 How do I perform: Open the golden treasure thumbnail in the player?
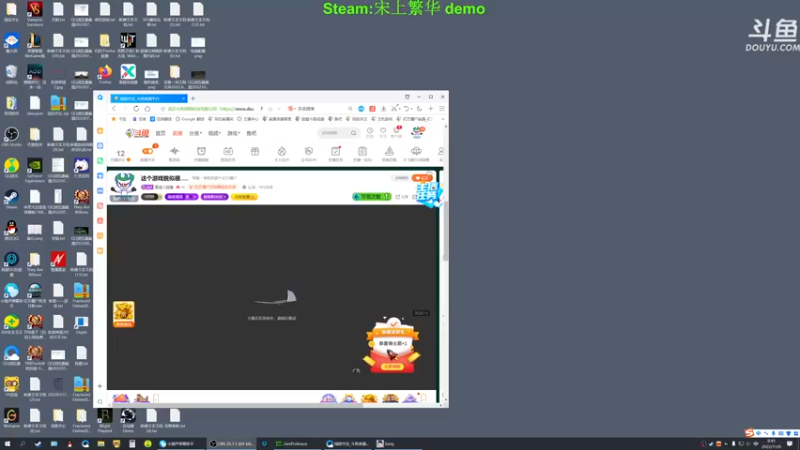(123, 314)
